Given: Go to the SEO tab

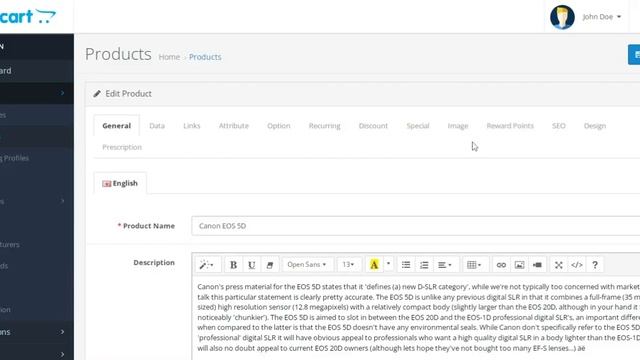Looking at the screenshot, I should (x=559, y=126).
